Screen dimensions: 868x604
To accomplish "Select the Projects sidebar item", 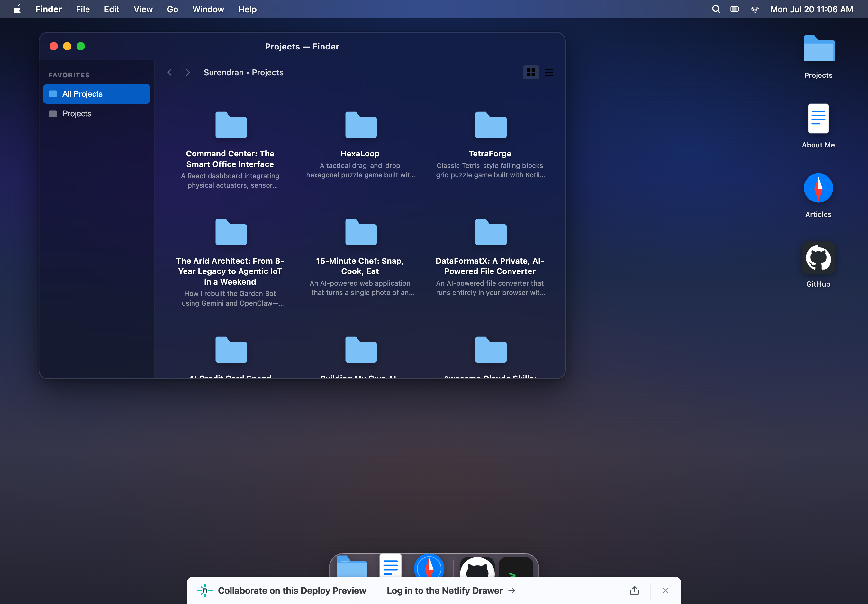I will 97,113.
